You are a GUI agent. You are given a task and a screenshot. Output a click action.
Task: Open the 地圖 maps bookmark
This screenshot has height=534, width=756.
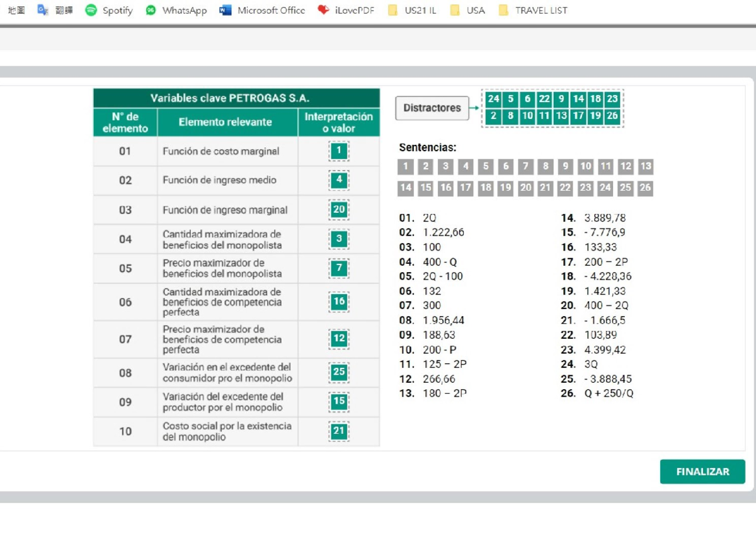point(16,10)
